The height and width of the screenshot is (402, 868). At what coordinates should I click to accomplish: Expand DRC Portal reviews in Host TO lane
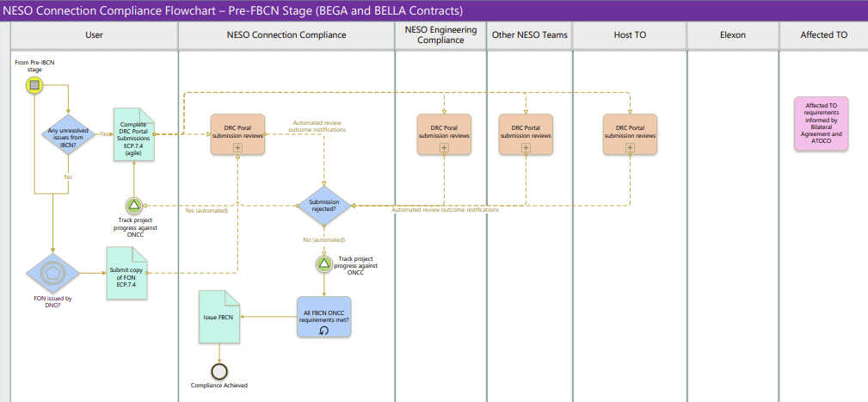(x=630, y=147)
